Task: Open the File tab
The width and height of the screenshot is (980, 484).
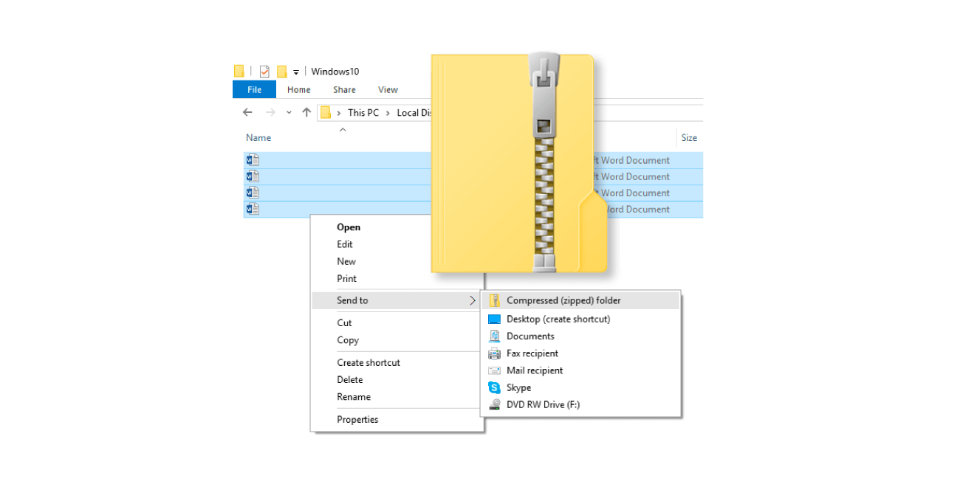Action: [254, 89]
